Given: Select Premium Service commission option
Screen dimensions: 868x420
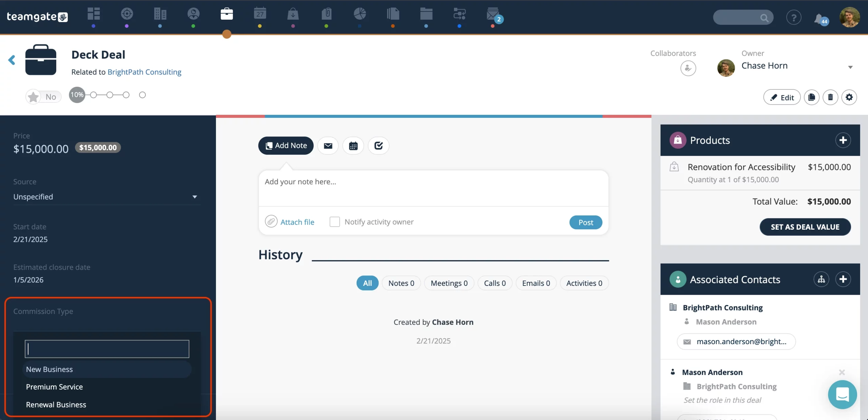Looking at the screenshot, I should coord(54,387).
